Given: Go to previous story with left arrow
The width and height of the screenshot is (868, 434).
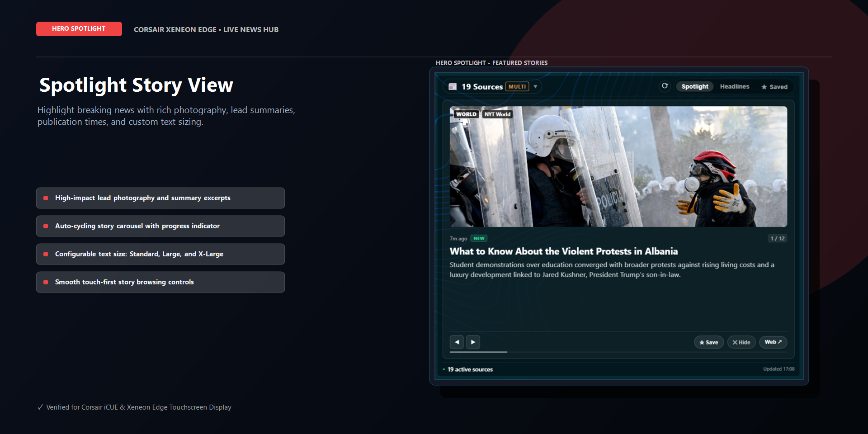Looking at the screenshot, I should pyautogui.click(x=457, y=342).
